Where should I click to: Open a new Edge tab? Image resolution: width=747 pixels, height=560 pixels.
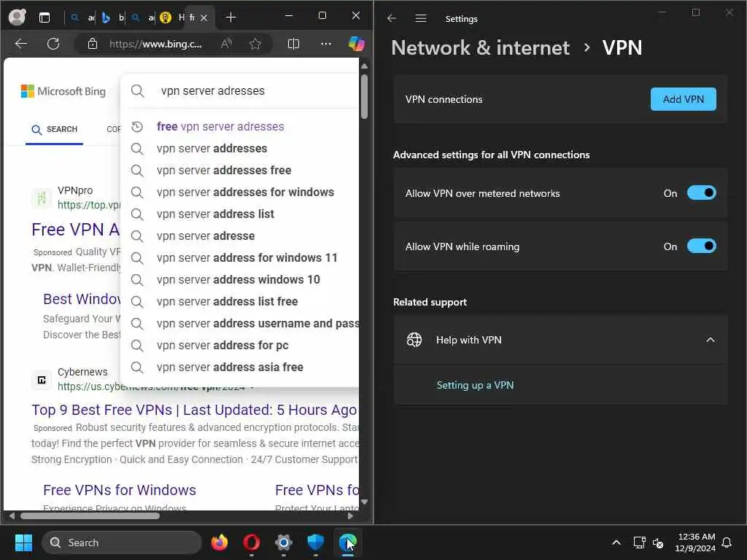[231, 17]
